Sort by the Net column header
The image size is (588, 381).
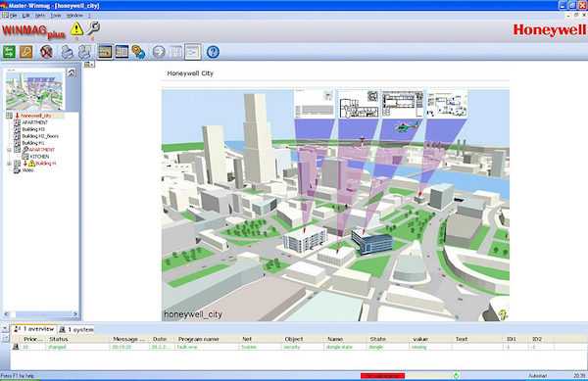coord(261,339)
